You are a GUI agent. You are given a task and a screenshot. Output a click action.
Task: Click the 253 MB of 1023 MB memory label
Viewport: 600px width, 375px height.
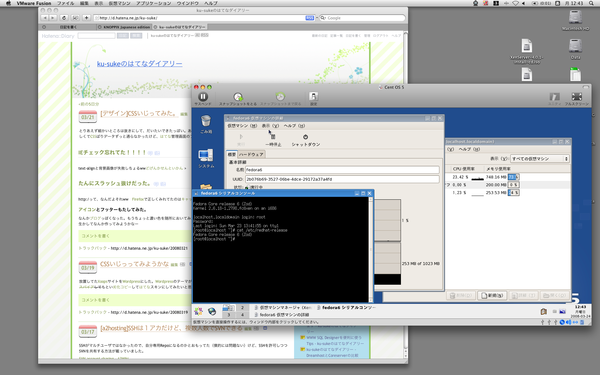click(x=421, y=264)
